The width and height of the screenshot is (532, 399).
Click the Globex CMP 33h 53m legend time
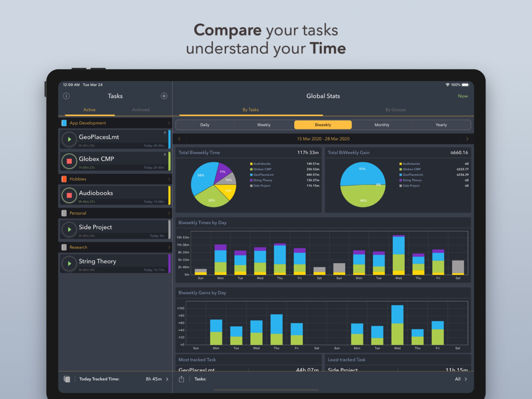(313, 169)
